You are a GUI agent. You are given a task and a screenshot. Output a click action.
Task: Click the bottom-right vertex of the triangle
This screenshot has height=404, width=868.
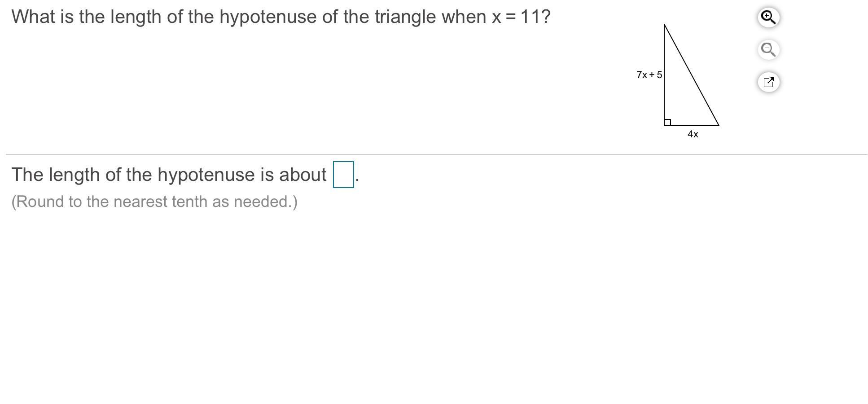[x=719, y=126]
